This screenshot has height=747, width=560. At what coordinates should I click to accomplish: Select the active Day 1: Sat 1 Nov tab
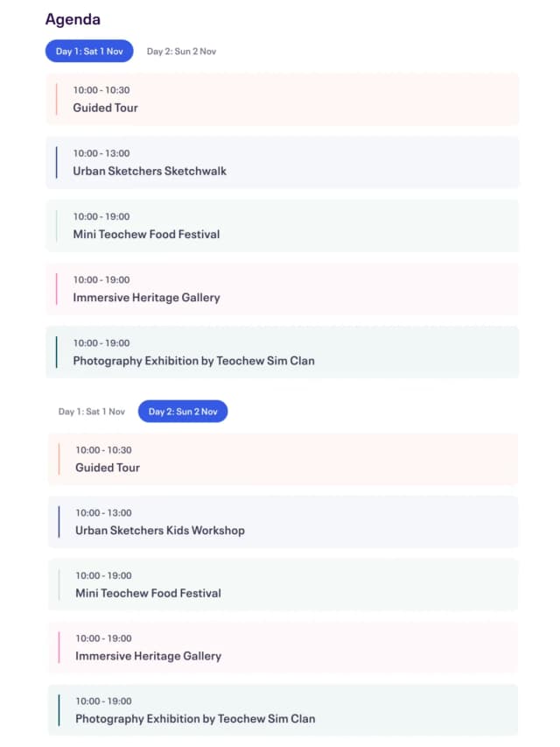tap(89, 52)
